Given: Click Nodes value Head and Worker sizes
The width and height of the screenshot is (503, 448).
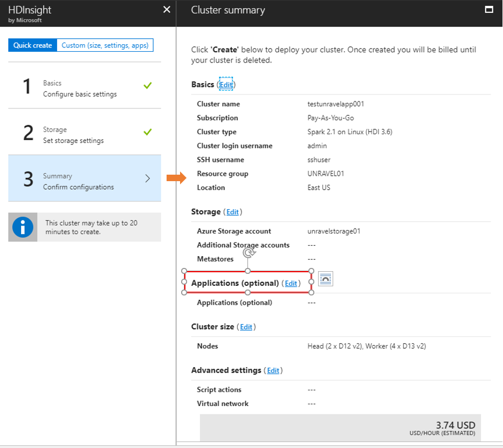Looking at the screenshot, I should coord(367,346).
